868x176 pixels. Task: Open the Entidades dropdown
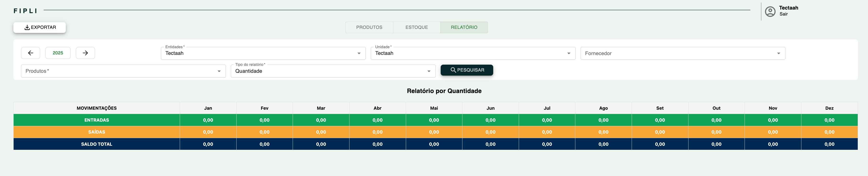pyautogui.click(x=263, y=53)
